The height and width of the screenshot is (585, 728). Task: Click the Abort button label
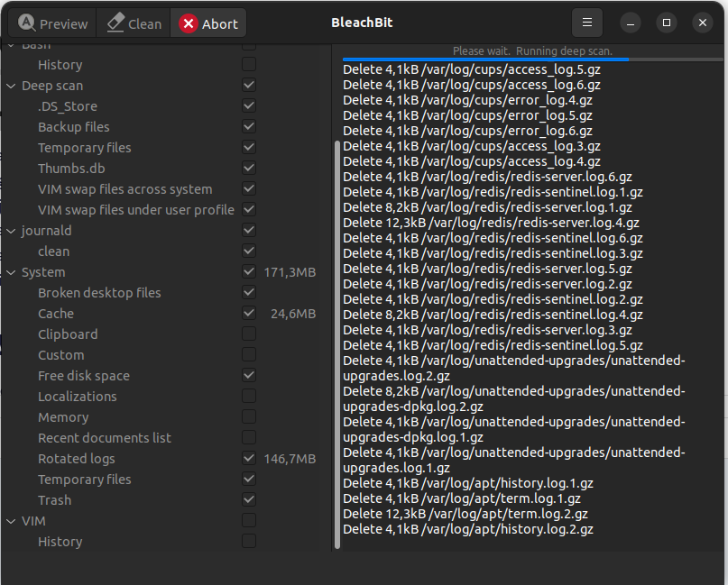click(x=219, y=24)
